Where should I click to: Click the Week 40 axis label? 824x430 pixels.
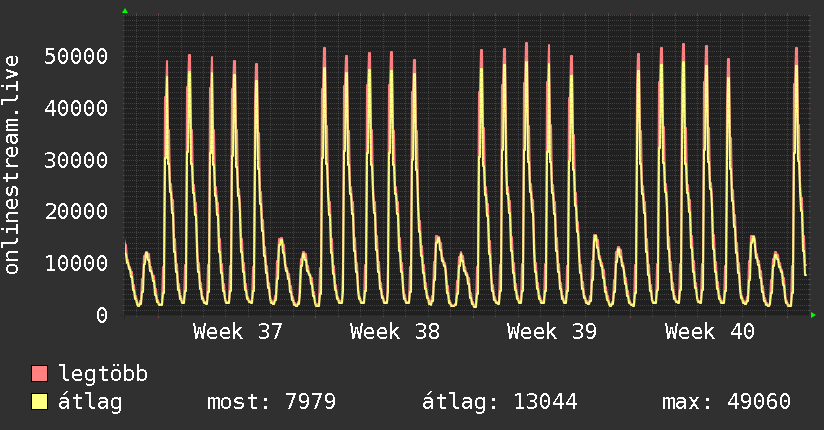click(x=709, y=332)
